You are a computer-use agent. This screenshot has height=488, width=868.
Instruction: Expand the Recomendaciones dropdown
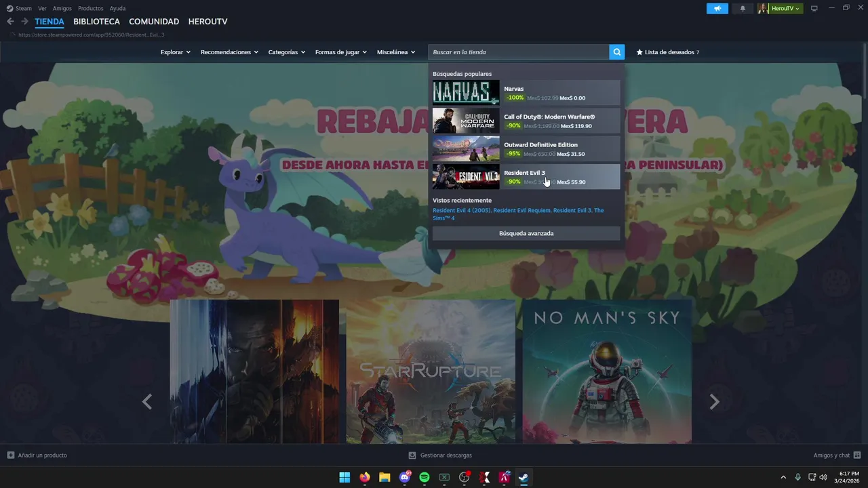point(229,52)
